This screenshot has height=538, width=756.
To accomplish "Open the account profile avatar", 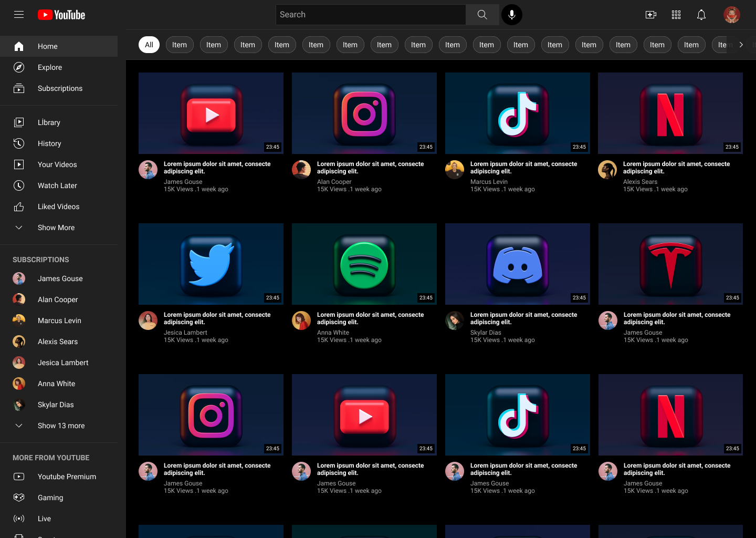I will point(732,15).
